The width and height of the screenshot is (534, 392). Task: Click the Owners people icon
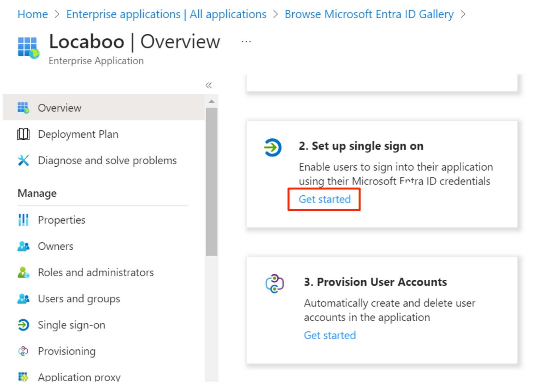(x=23, y=246)
